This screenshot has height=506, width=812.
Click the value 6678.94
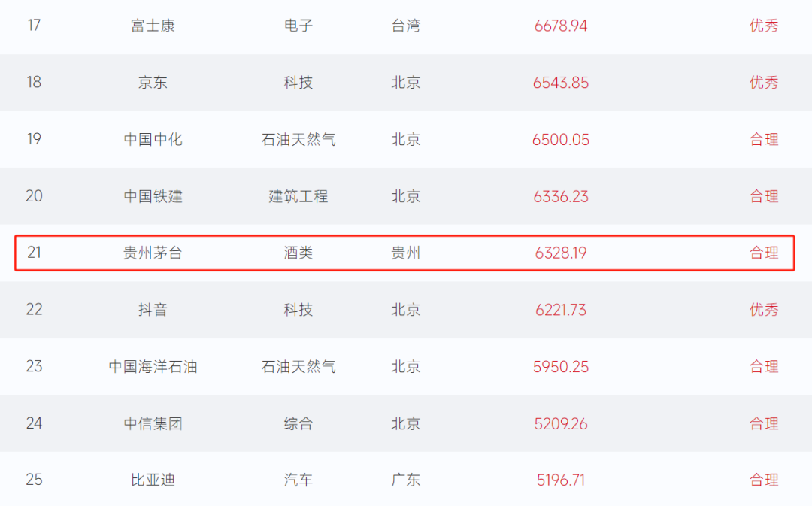tap(560, 26)
